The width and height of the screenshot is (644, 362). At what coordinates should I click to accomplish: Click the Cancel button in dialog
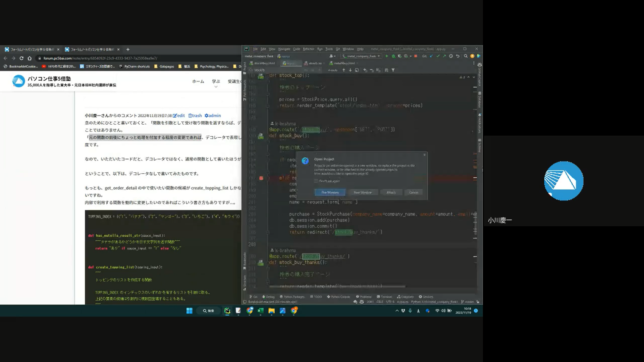(413, 192)
